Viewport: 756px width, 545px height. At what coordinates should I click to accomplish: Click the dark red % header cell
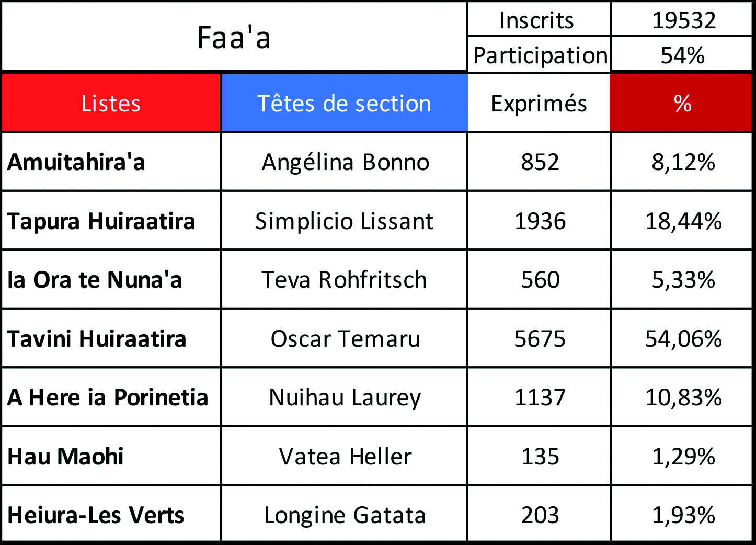click(x=682, y=103)
